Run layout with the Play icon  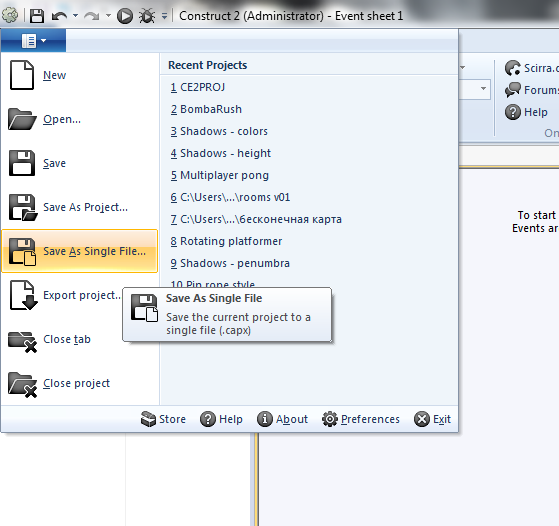pyautogui.click(x=125, y=16)
